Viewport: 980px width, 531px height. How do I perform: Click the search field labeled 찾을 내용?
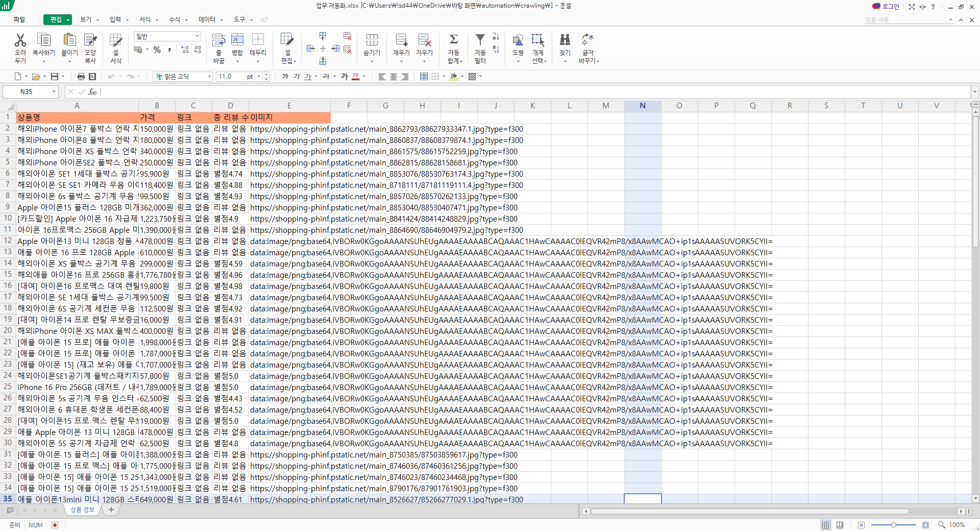(908, 19)
